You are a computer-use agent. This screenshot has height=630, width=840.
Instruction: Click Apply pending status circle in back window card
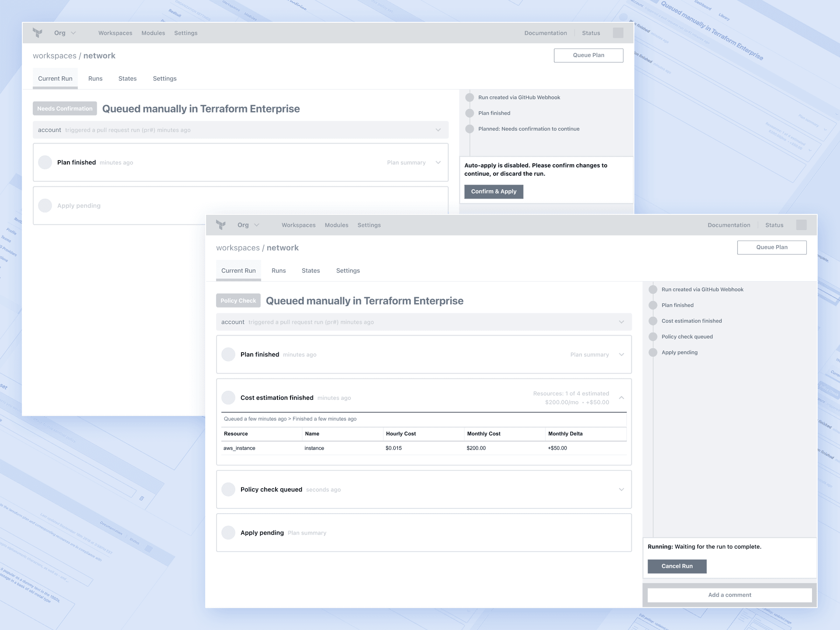coord(45,206)
